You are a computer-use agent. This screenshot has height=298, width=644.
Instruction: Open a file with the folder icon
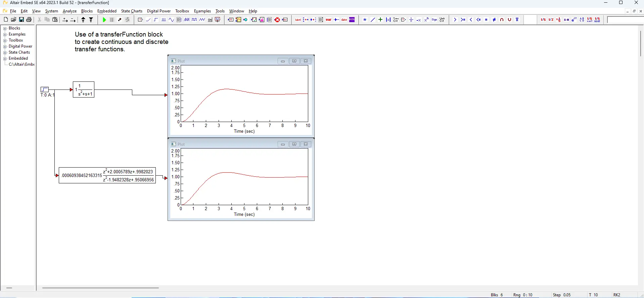coord(13,20)
